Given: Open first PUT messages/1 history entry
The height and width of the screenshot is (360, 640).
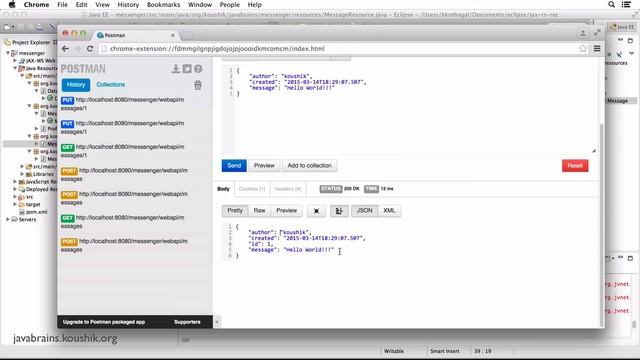Looking at the screenshot, I should point(123,104).
